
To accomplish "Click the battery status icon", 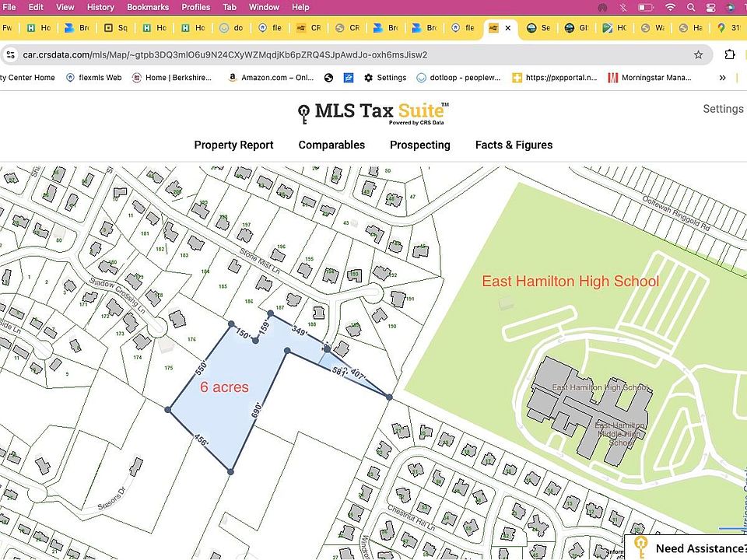I will 646,7.
